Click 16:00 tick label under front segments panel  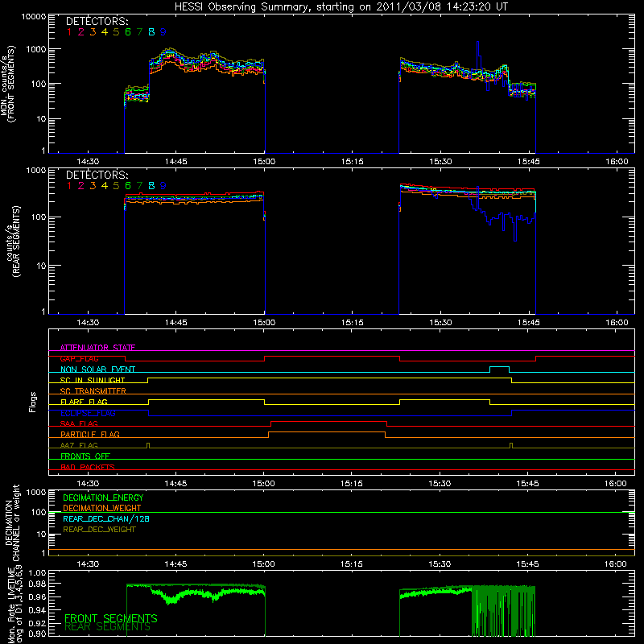(617, 162)
